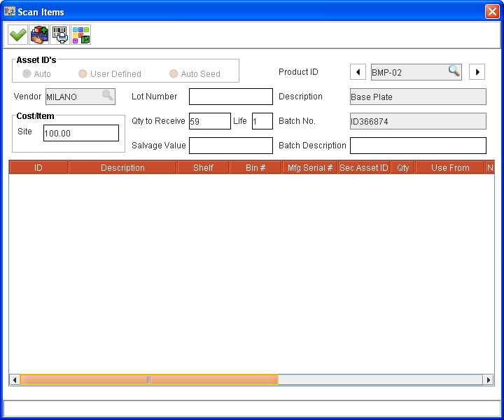Screen dimensions: 504x420
Task: Select Auto Seed asset ID option
Action: point(174,73)
